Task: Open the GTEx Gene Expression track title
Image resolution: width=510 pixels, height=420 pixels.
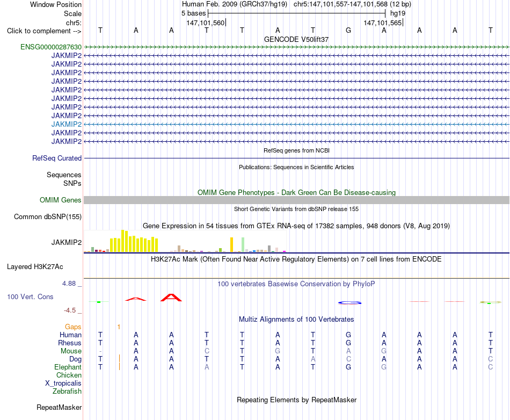Action: [296, 226]
